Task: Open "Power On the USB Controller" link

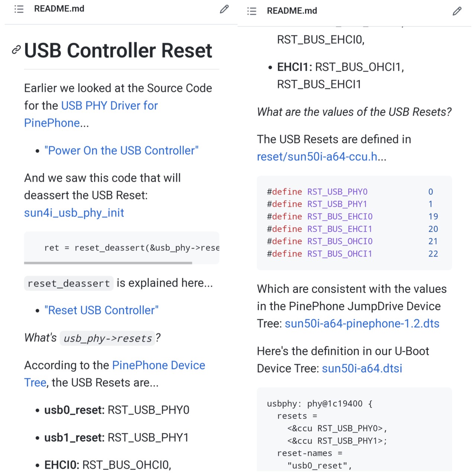Action: click(121, 151)
